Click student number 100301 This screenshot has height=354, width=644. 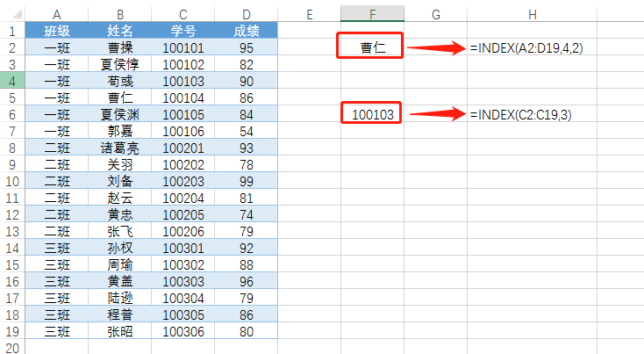tap(182, 248)
